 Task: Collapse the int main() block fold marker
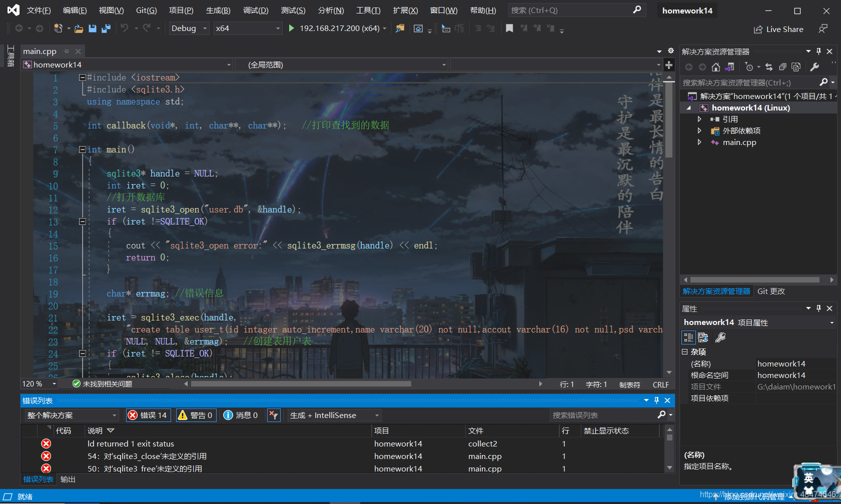(x=82, y=149)
